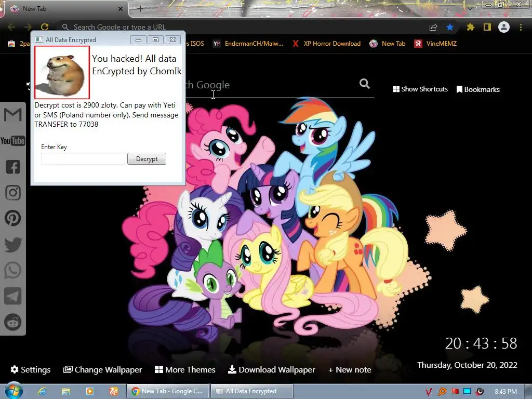Share this page icon
The height and width of the screenshot is (399, 532).
click(x=433, y=27)
